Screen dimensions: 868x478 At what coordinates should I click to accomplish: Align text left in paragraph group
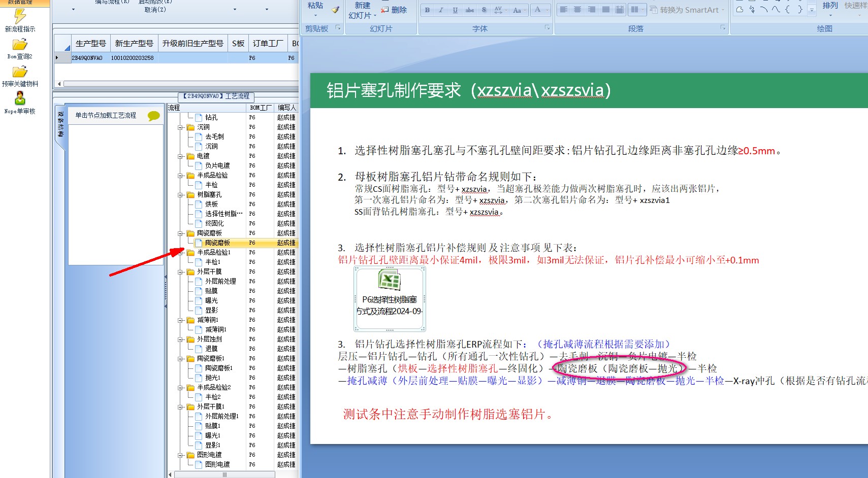coord(563,10)
